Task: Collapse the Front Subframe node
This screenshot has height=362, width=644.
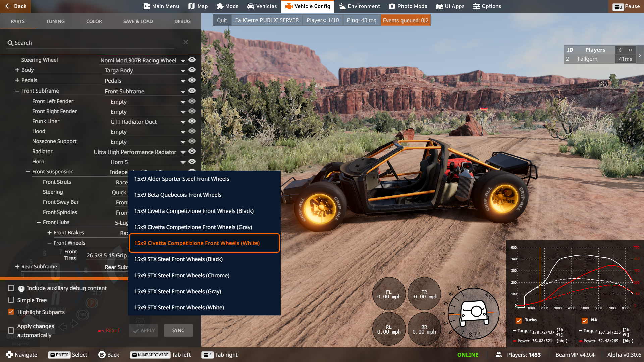Action: [17, 90]
